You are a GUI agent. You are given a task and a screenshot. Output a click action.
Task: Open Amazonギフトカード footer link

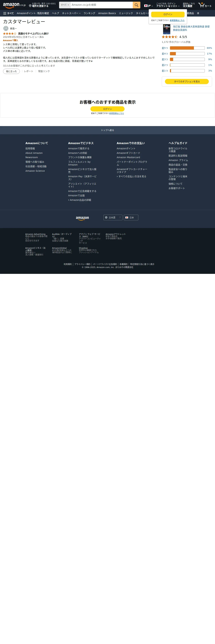(x=128, y=153)
